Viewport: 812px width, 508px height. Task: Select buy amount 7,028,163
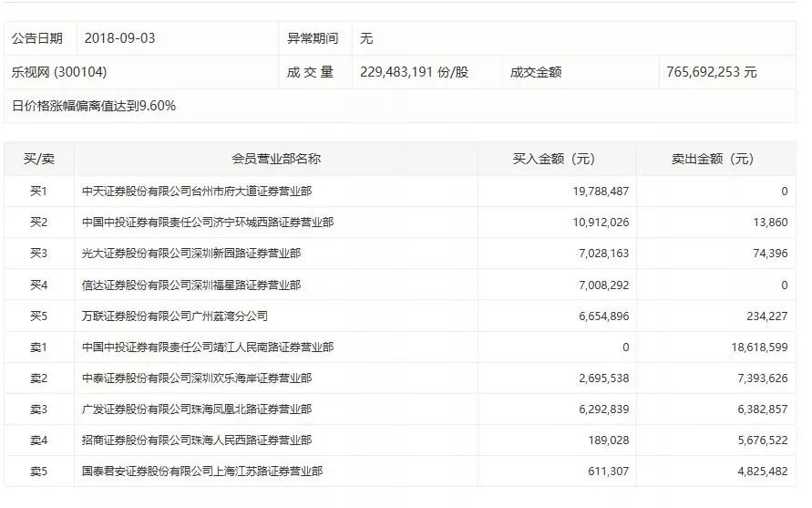coord(604,254)
